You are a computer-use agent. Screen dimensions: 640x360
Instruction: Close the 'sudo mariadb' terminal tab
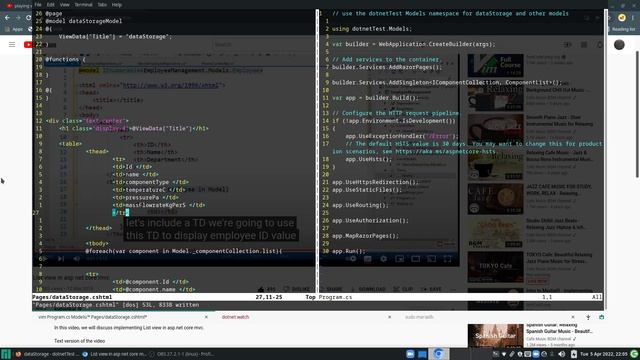(573, 317)
